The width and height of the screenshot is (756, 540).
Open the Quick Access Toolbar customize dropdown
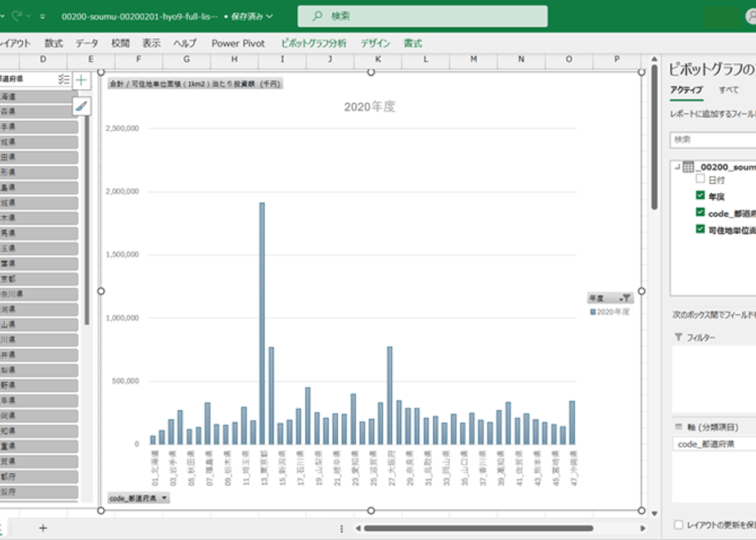tap(43, 16)
